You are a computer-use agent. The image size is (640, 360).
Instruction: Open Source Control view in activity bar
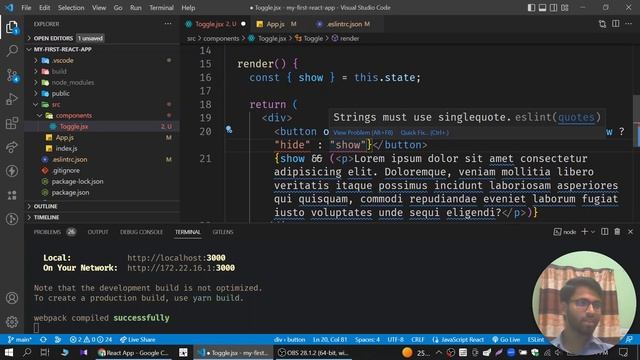[12, 75]
